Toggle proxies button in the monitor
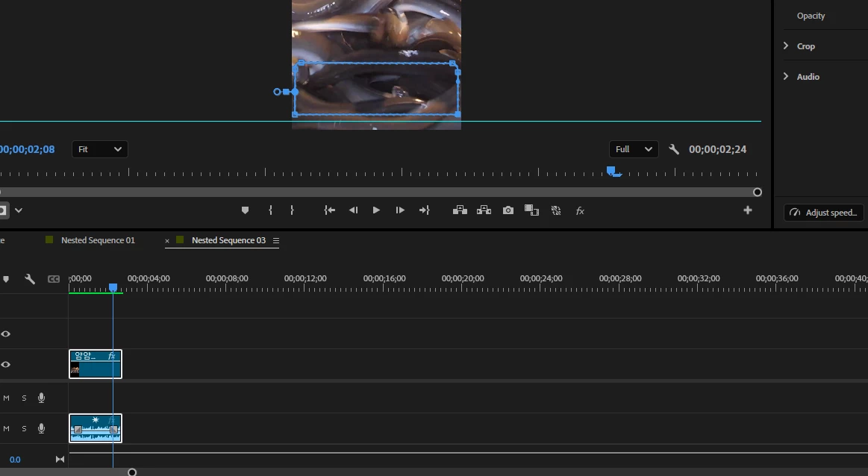The image size is (868, 476). [x=556, y=210]
